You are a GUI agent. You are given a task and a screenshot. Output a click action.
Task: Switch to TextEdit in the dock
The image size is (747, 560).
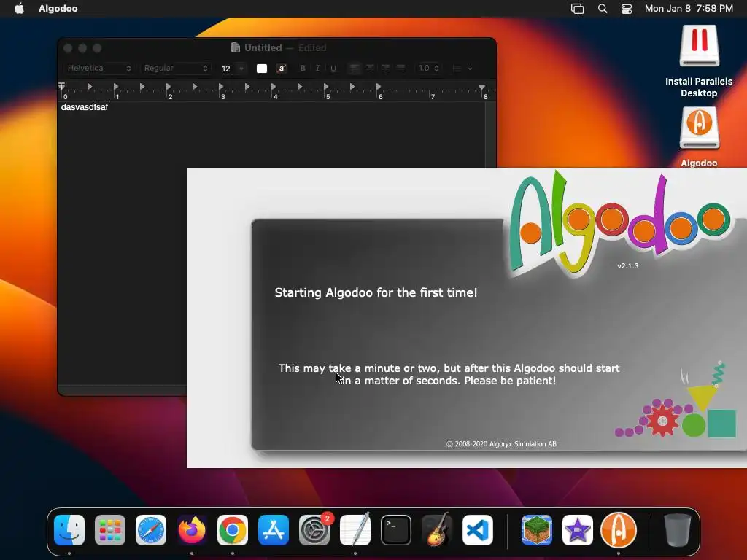355,530
